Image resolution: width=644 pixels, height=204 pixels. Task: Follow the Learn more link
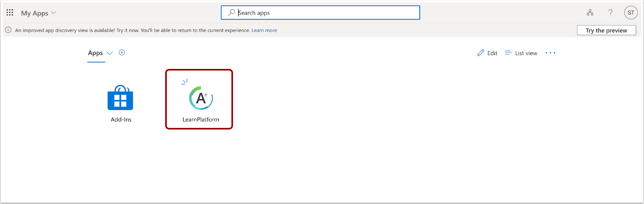264,30
